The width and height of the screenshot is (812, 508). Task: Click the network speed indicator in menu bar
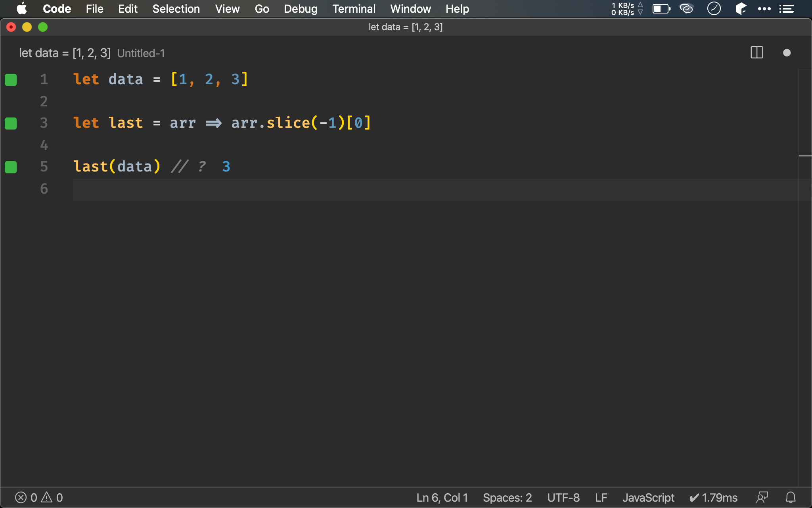click(x=627, y=9)
